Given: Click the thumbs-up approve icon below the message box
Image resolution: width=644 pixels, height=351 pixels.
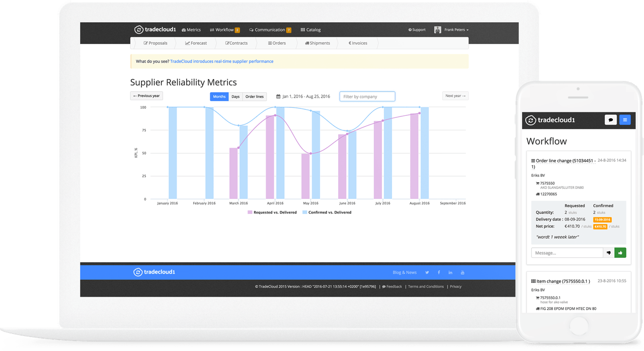Looking at the screenshot, I should [x=620, y=252].
